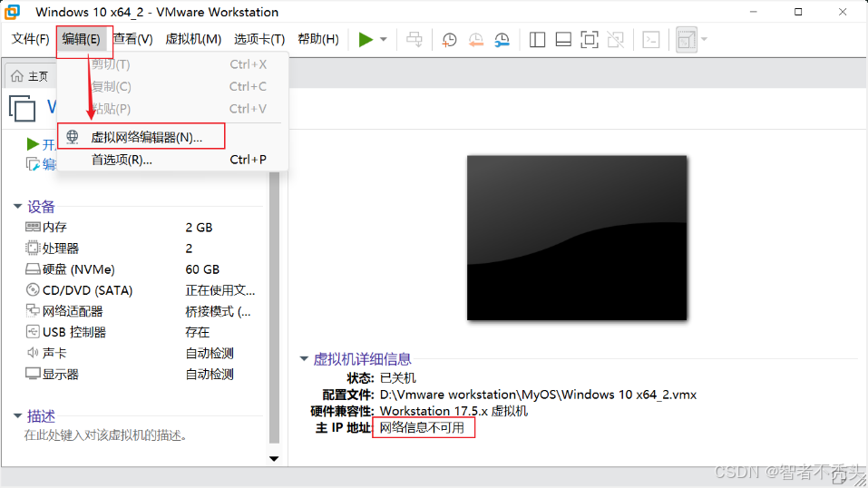Screen dimensions: 868x488
Task: Click the 网络信息不可用 IP address value
Action: (422, 428)
